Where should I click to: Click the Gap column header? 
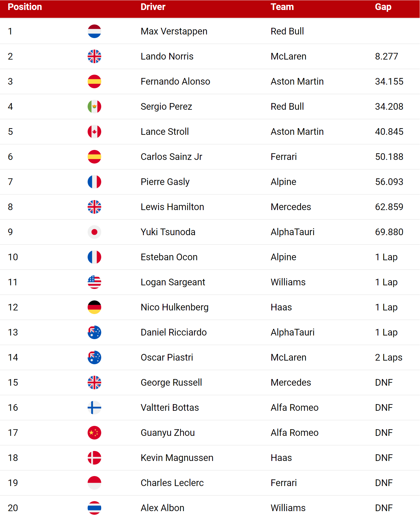coord(383,7)
